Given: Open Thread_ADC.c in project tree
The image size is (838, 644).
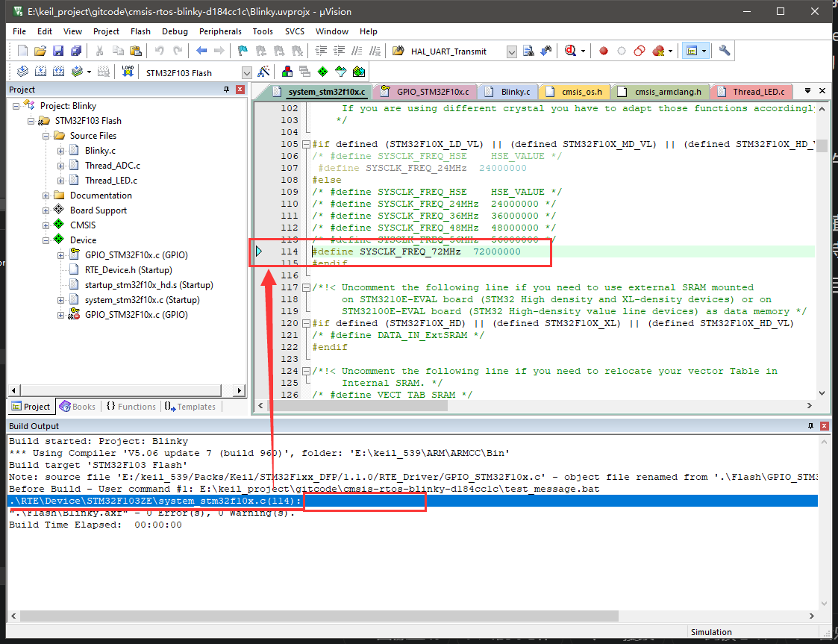Looking at the screenshot, I should pyautogui.click(x=112, y=166).
